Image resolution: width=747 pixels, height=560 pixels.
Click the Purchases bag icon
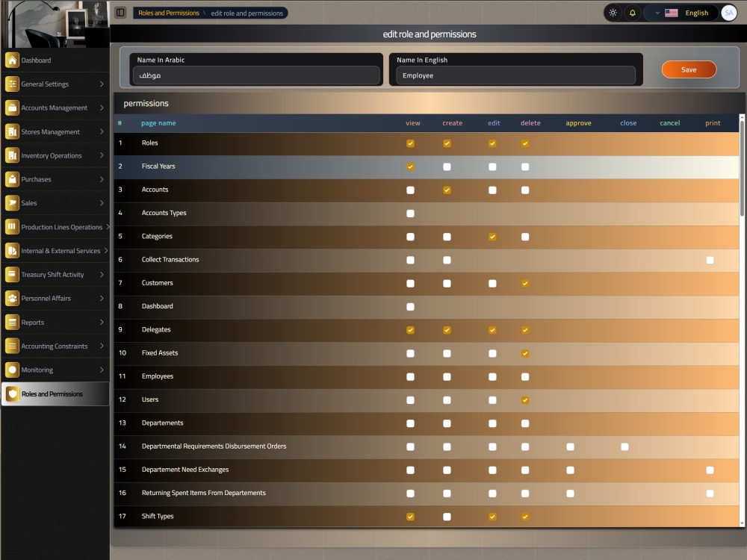[x=12, y=179]
